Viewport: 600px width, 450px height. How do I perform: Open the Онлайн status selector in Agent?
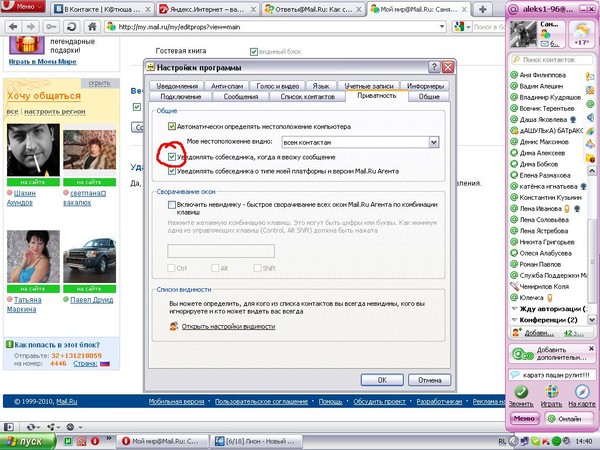tap(569, 419)
